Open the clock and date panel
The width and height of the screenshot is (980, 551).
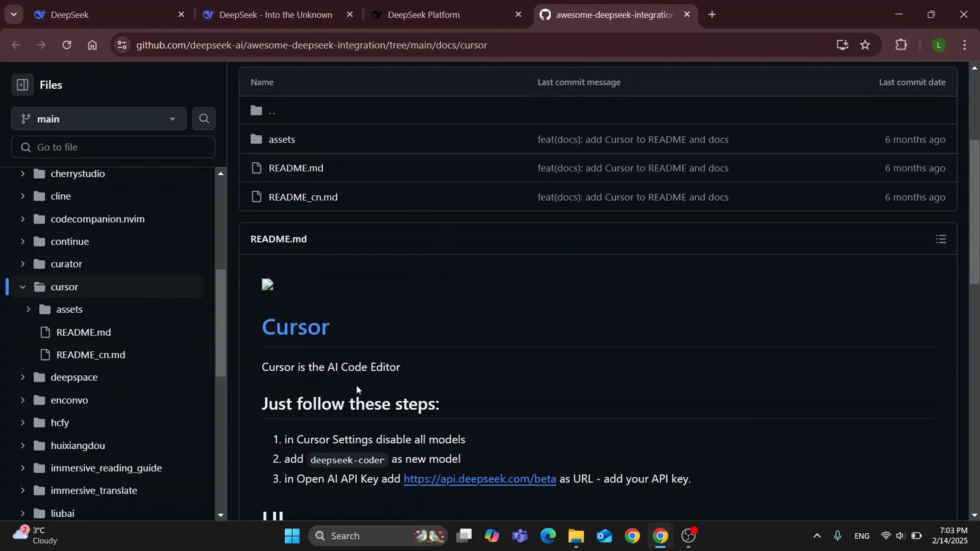950,536
